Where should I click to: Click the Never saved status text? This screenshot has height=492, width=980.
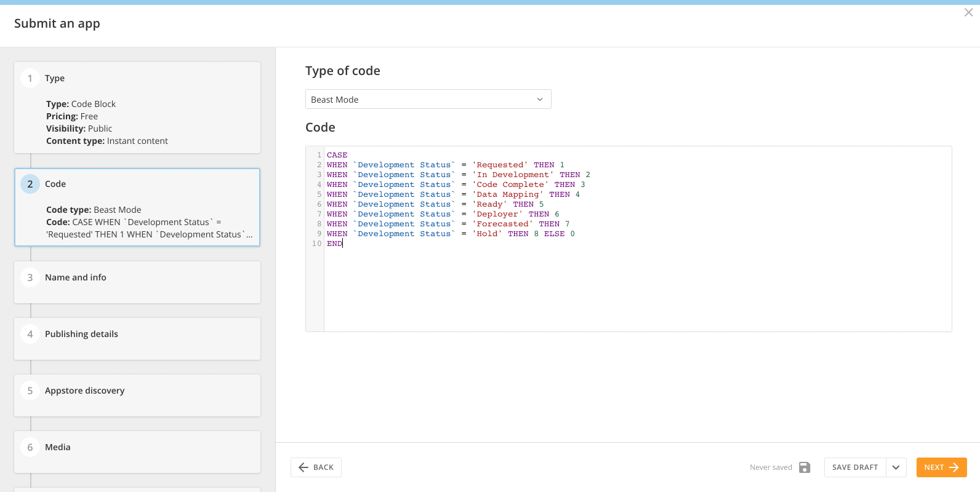[771, 467]
